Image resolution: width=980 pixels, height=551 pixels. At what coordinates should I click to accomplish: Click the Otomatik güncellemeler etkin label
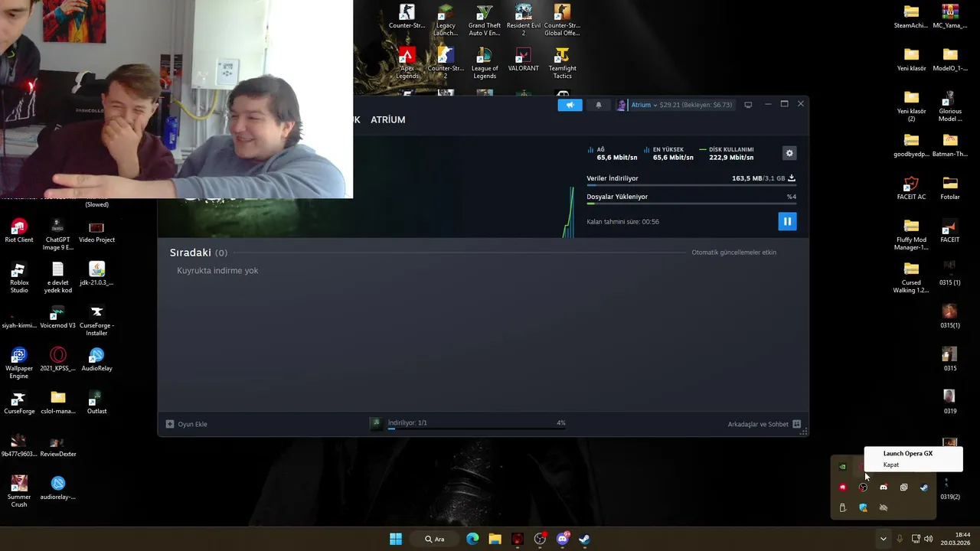click(733, 253)
